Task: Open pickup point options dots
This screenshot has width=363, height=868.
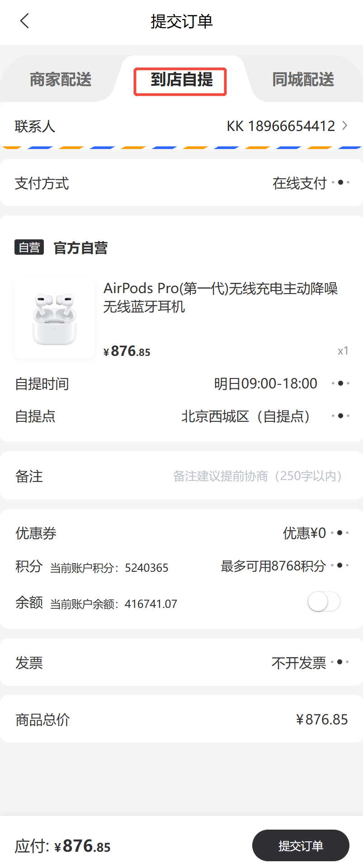Action: pyautogui.click(x=340, y=415)
